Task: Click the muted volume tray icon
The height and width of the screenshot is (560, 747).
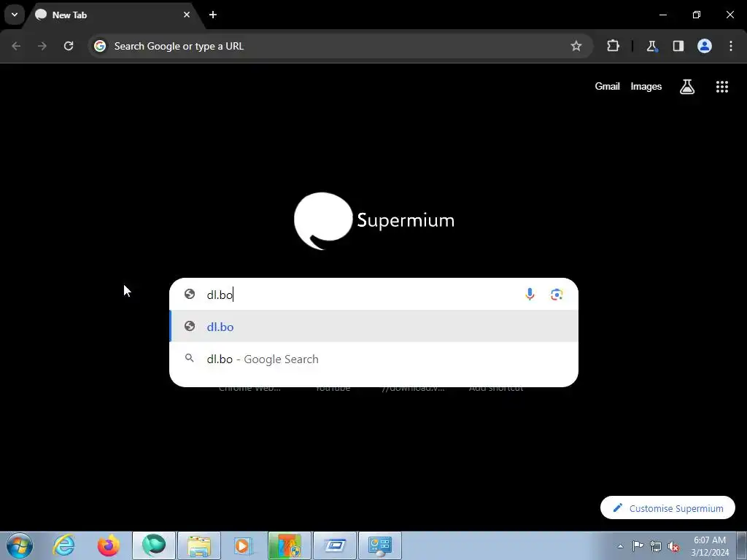Action: click(x=673, y=546)
